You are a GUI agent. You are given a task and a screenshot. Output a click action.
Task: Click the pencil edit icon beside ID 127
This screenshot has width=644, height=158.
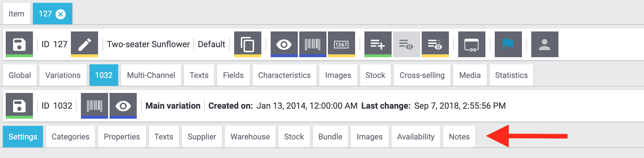click(x=84, y=44)
